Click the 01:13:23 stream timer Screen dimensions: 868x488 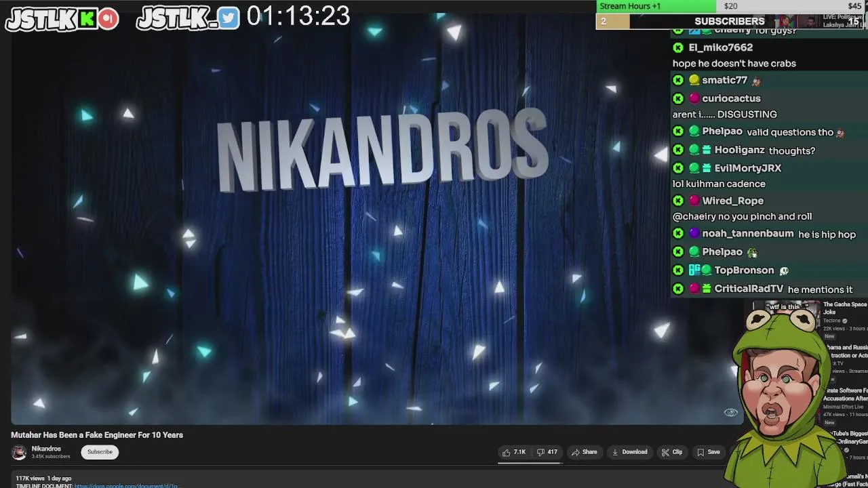click(x=298, y=16)
